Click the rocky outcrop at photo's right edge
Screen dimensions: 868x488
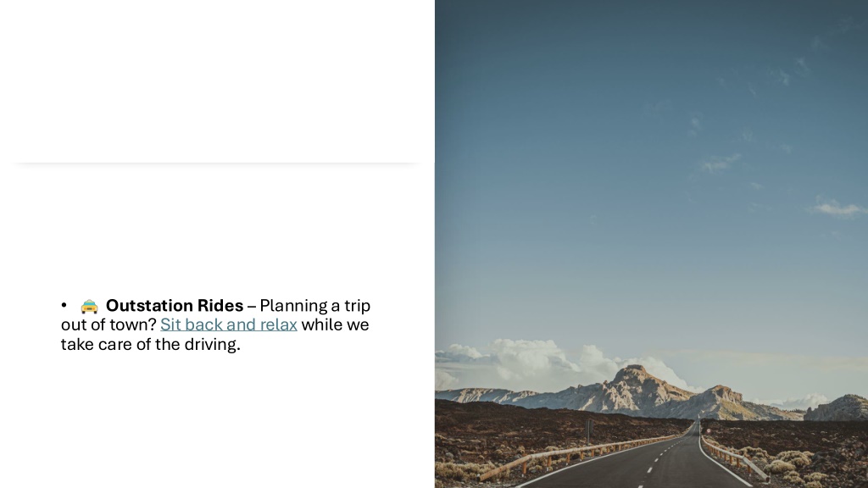(x=837, y=408)
